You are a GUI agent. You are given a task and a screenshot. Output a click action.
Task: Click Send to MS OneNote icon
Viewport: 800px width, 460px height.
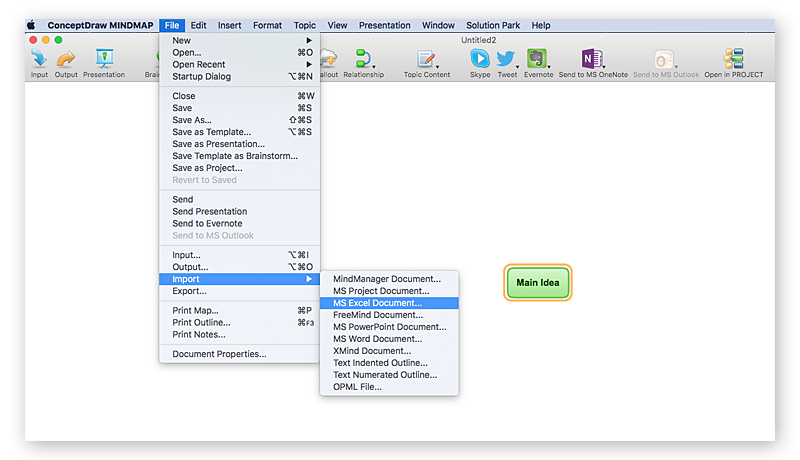tap(591, 59)
